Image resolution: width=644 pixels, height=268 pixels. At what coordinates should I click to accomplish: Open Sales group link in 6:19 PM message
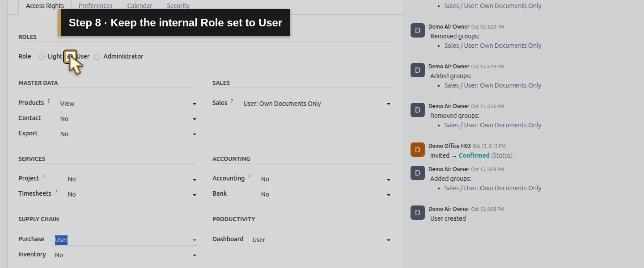coord(493,85)
